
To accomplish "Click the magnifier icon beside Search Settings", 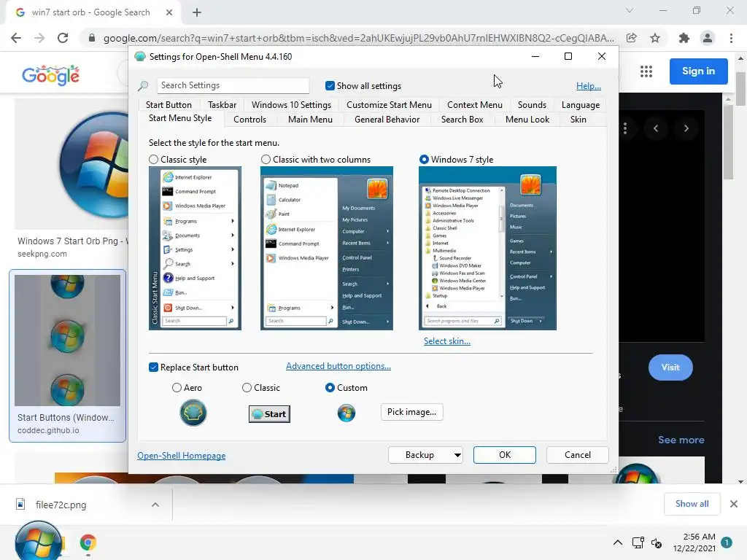I will pyautogui.click(x=143, y=86).
